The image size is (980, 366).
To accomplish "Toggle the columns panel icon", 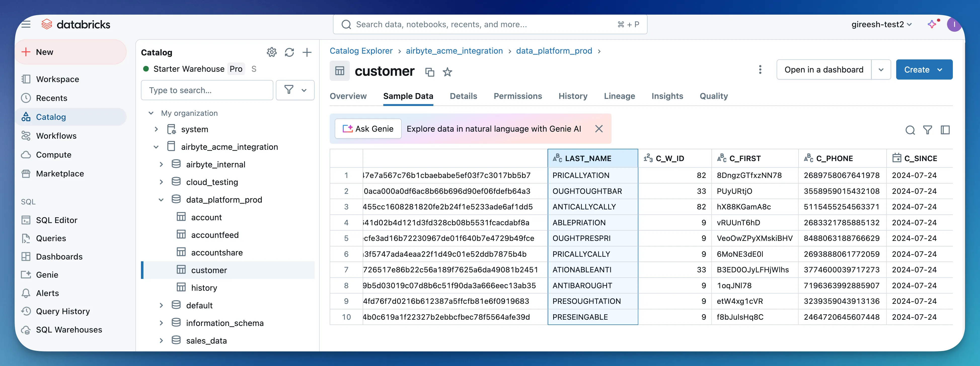I will pos(945,130).
